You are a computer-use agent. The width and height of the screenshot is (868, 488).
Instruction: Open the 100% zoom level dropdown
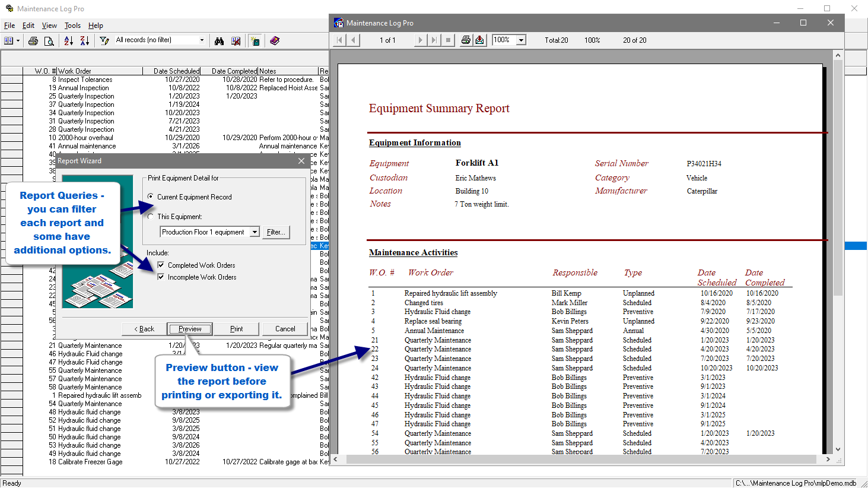pos(521,40)
